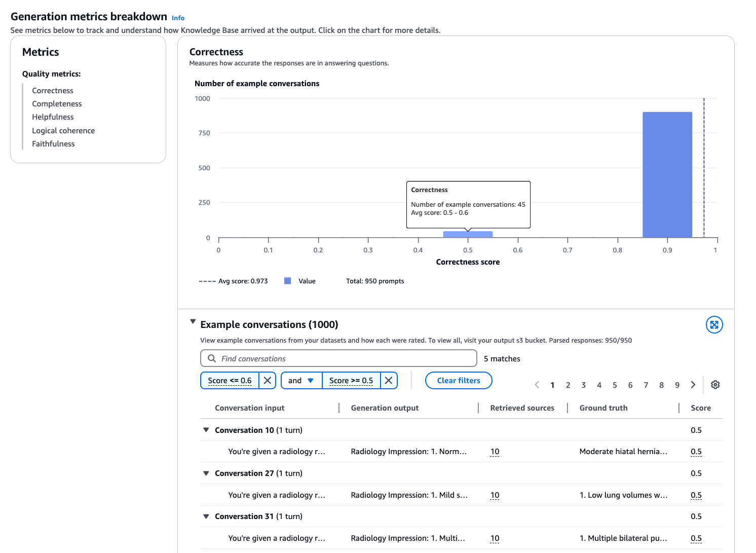
Task: Collapse Conversation 31
Action: (x=206, y=516)
